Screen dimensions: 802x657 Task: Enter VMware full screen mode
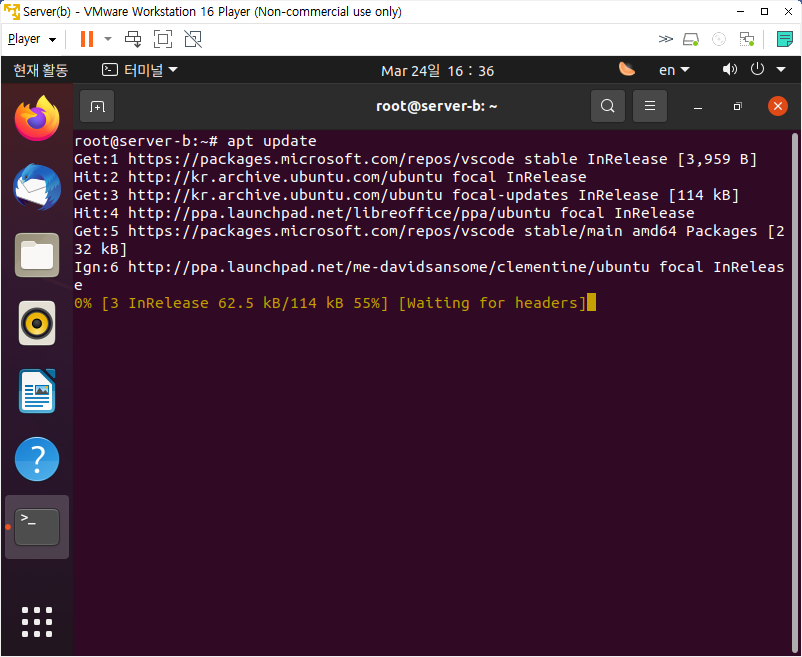pyautogui.click(x=163, y=39)
